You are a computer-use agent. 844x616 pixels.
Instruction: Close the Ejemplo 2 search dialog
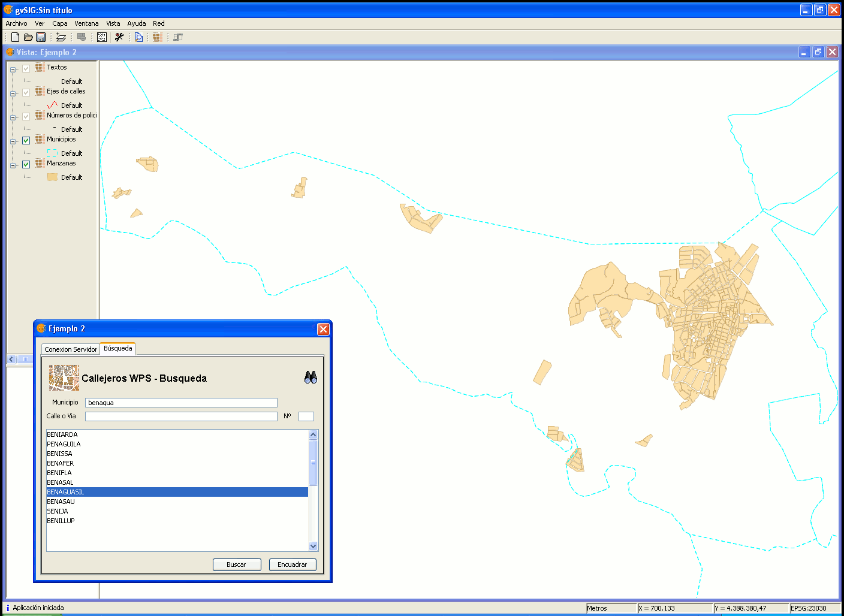[323, 329]
